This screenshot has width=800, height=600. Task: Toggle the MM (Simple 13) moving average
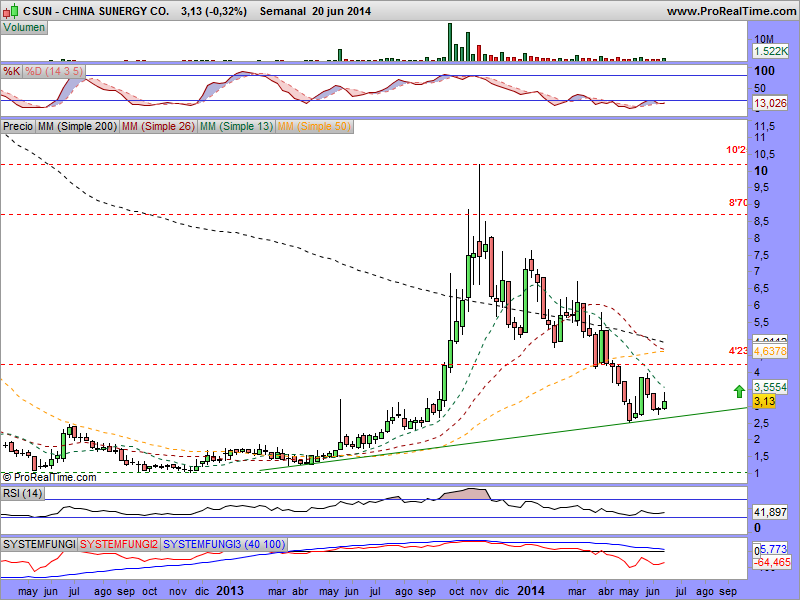(236, 127)
